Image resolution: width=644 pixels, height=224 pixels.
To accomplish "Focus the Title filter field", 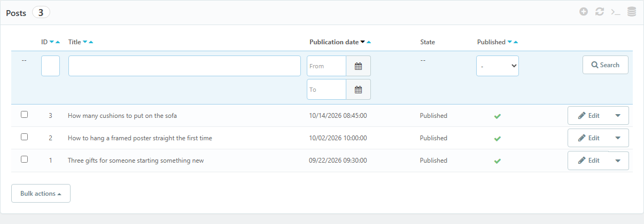I will pyautogui.click(x=184, y=66).
